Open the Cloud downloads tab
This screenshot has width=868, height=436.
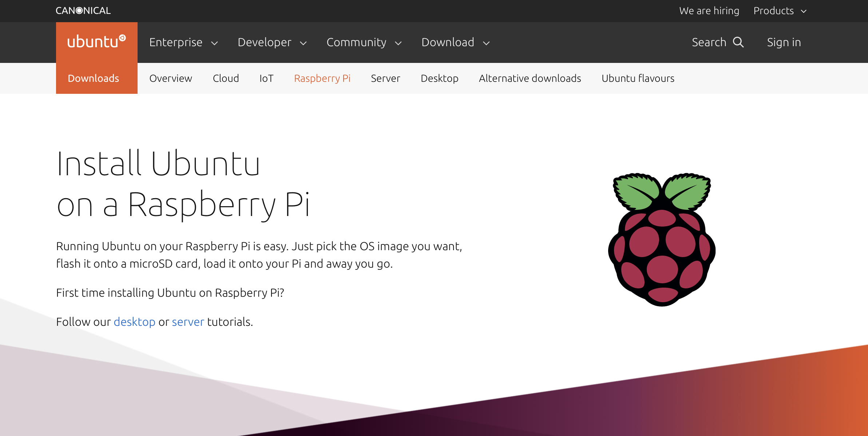click(226, 78)
